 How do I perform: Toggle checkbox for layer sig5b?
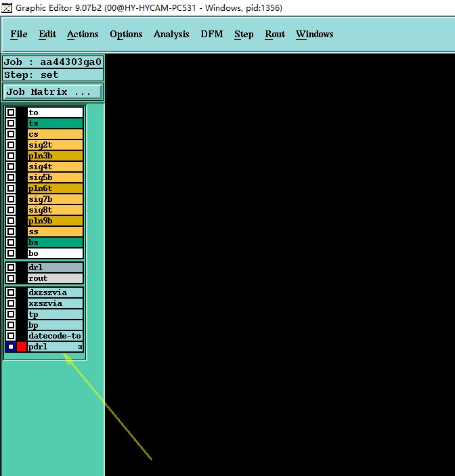11,177
